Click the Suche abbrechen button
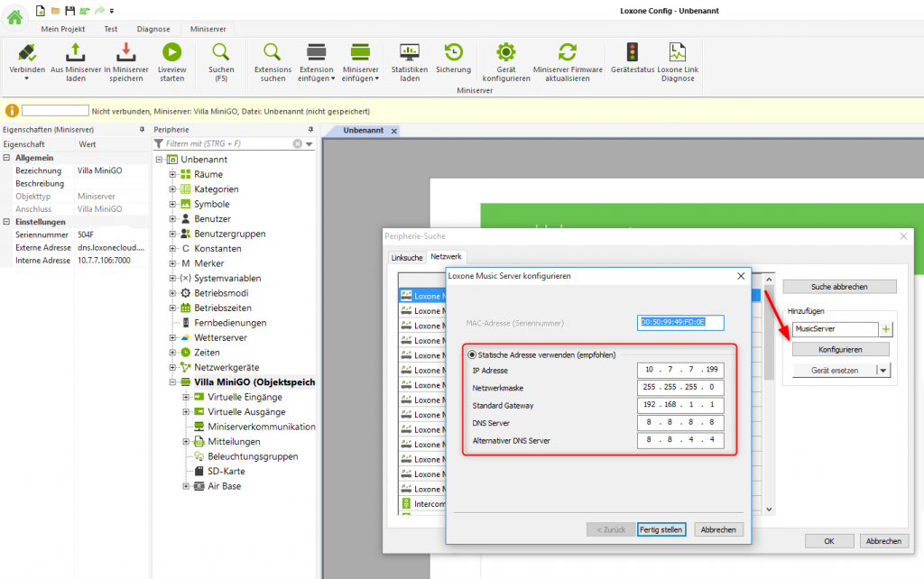Screen dimensions: 924x579 tap(839, 287)
